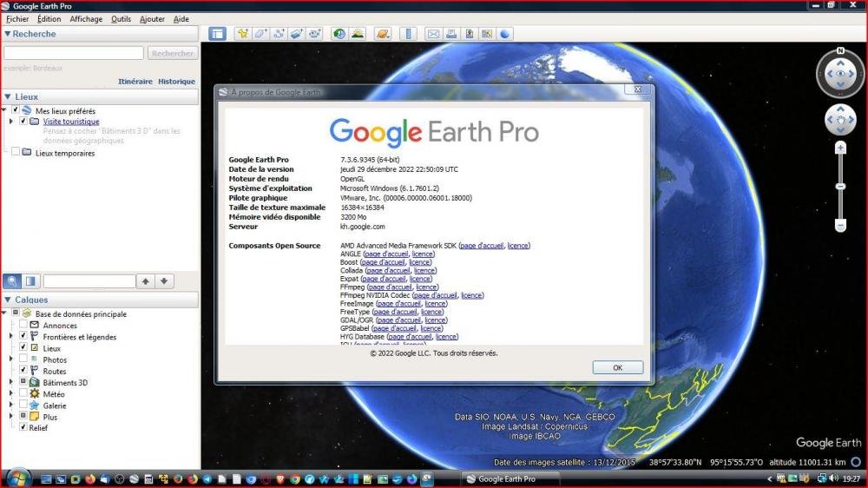Image resolution: width=868 pixels, height=488 pixels.
Task: Click the ruler measurement tool
Action: click(x=408, y=34)
